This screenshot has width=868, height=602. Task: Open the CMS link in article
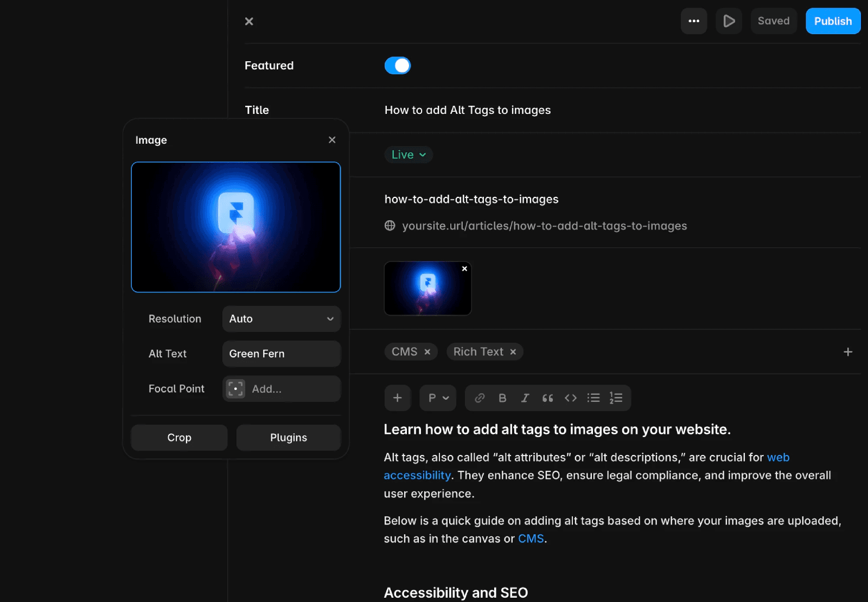coord(531,539)
